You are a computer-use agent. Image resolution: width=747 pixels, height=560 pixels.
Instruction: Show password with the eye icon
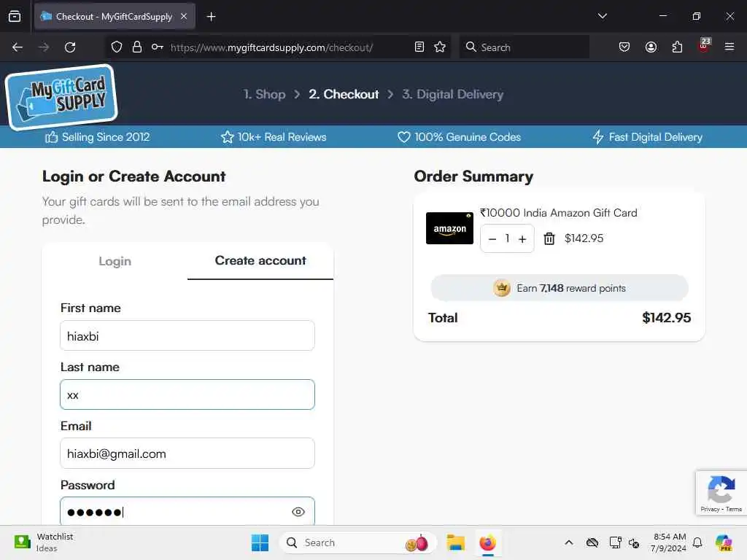298,512
